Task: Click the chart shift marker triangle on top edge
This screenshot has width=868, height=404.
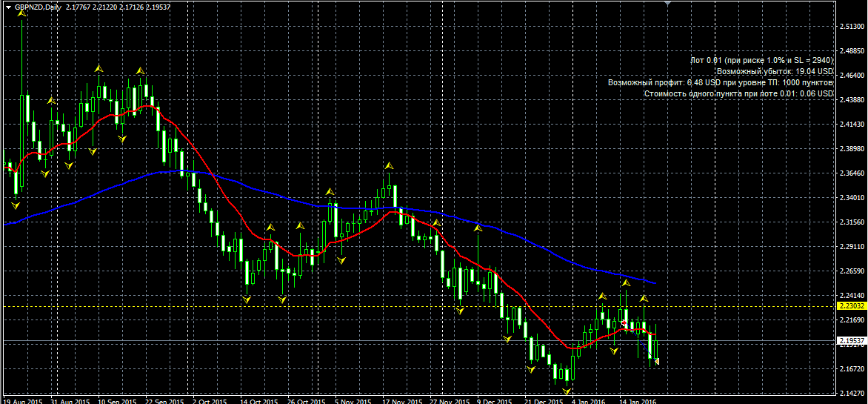Action: (669, 3)
